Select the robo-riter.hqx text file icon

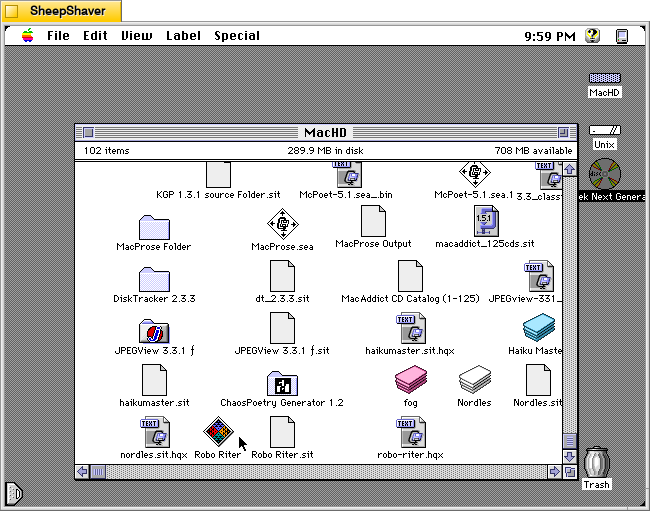(410, 432)
